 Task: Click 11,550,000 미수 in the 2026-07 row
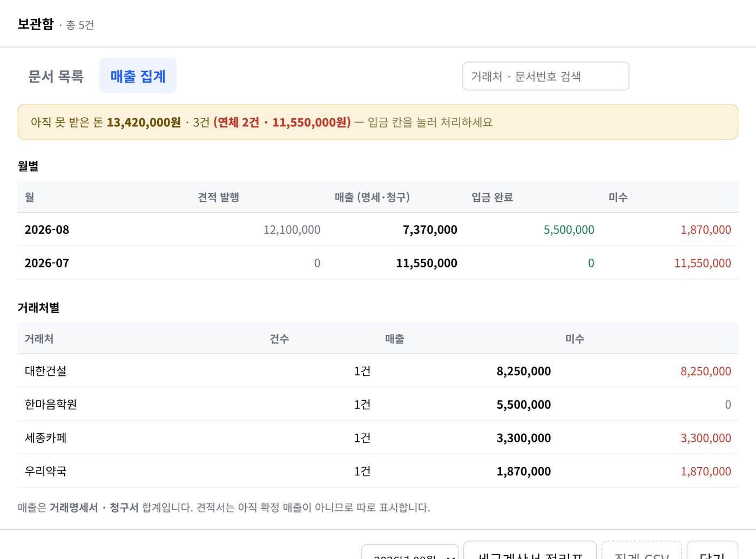pos(703,263)
